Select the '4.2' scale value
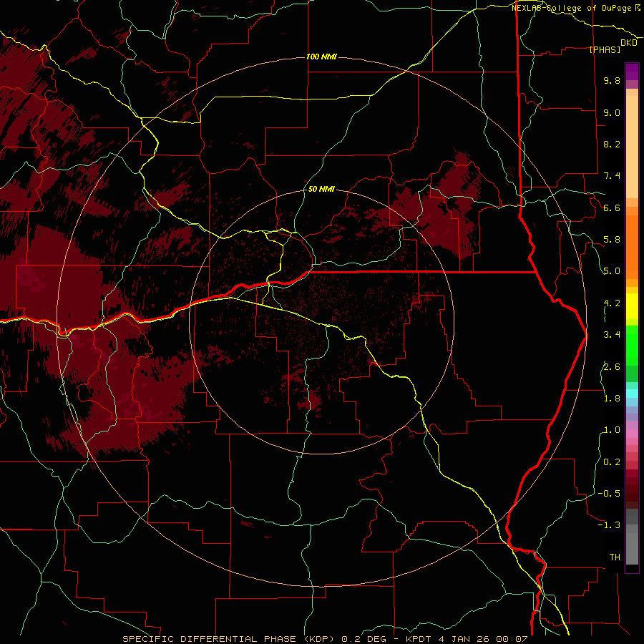 [x=612, y=303]
